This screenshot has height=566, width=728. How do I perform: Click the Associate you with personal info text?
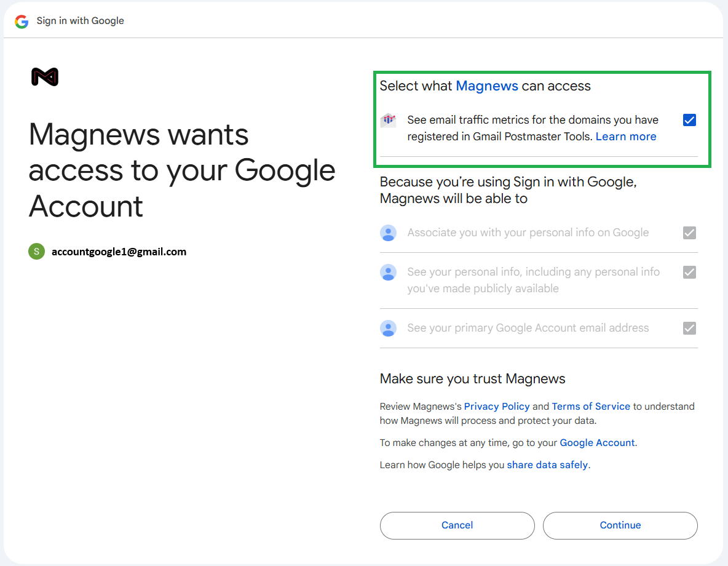(528, 233)
